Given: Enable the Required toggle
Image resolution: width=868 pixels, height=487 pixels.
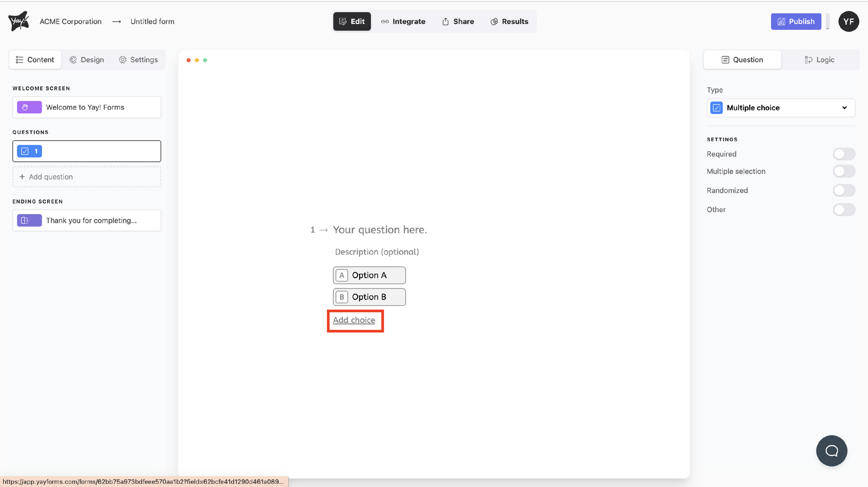Looking at the screenshot, I should click(844, 154).
